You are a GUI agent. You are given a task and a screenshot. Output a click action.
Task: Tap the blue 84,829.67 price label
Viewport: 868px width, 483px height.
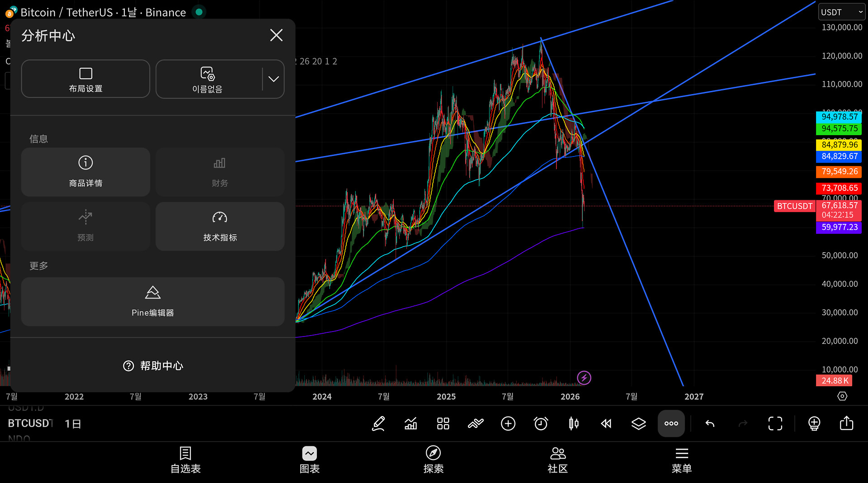(x=839, y=156)
